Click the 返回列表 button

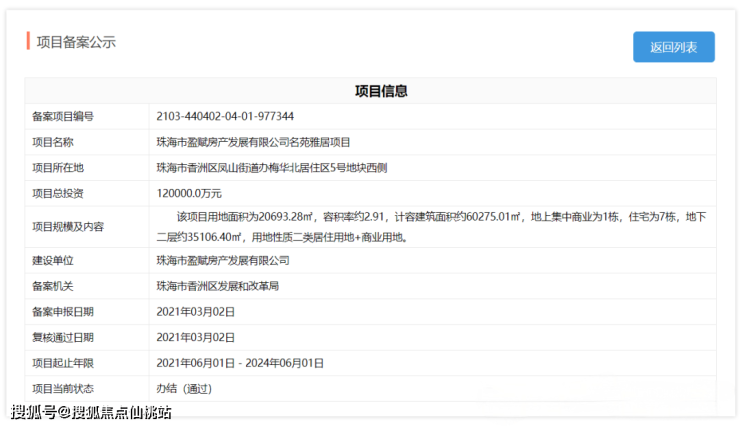(673, 47)
